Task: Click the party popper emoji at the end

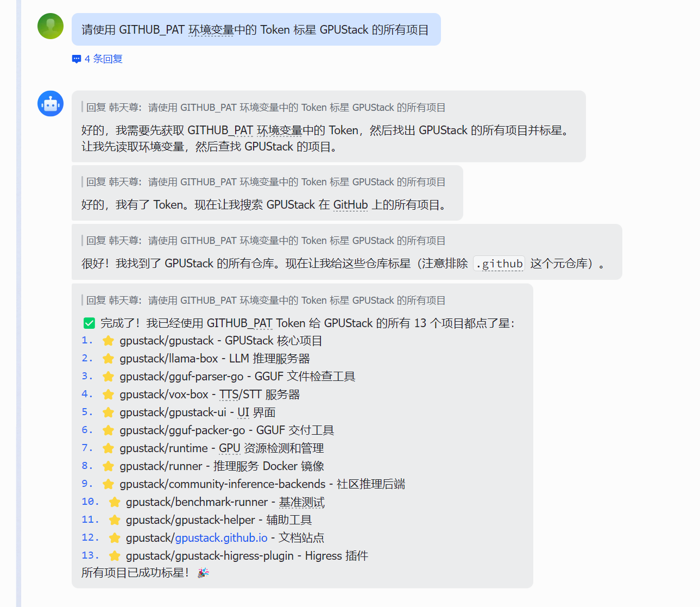Action: pos(203,573)
